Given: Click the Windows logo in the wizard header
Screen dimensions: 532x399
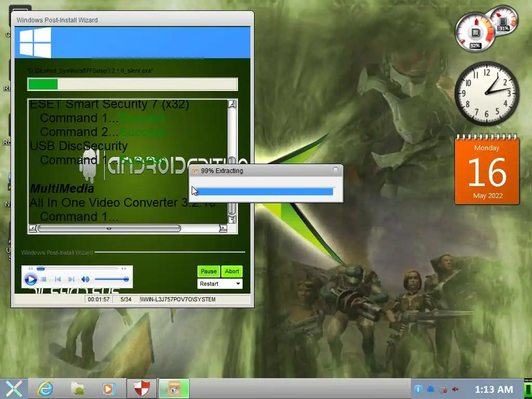Looking at the screenshot, I should coord(35,43).
